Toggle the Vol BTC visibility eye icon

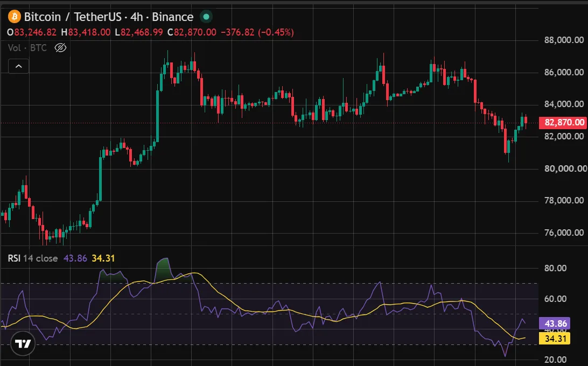pyautogui.click(x=60, y=48)
